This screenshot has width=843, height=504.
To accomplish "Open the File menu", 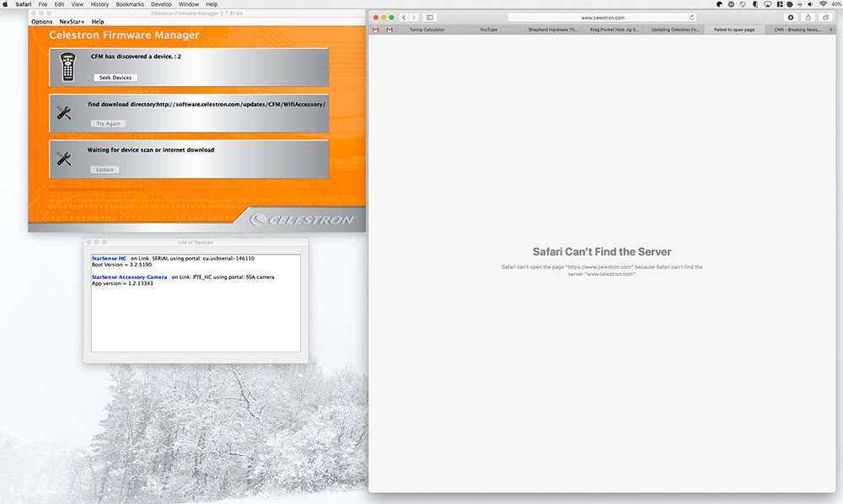I will point(43,3).
